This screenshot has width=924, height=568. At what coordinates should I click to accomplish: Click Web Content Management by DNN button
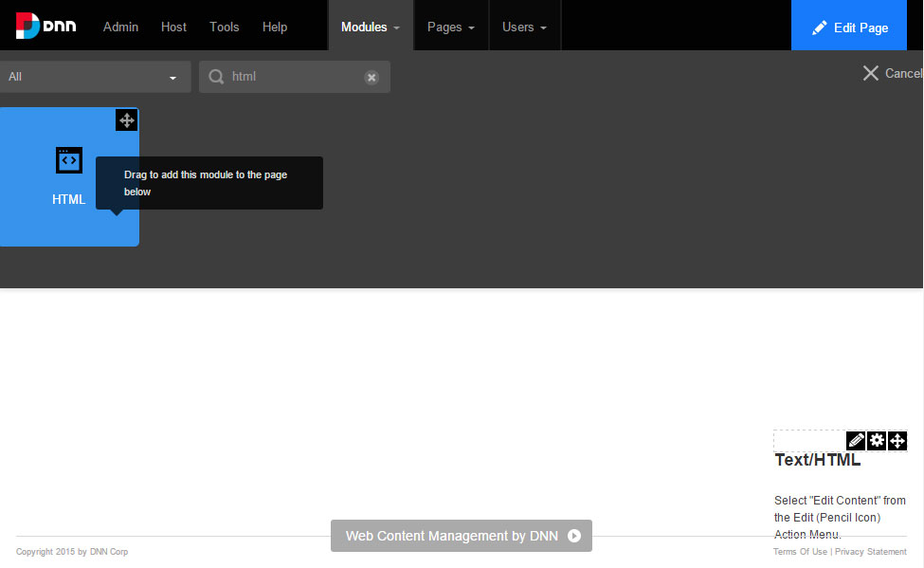[462, 536]
